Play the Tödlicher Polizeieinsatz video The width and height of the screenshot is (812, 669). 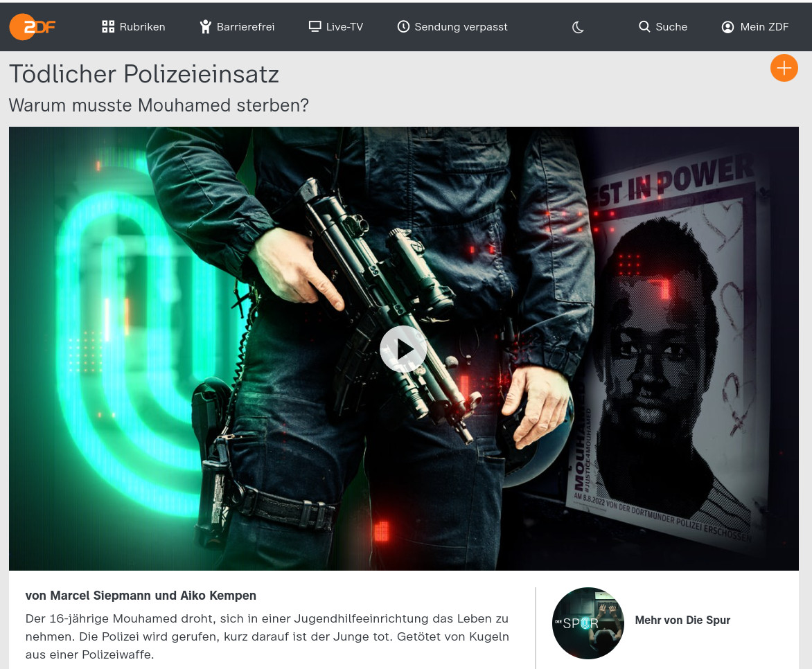point(403,349)
